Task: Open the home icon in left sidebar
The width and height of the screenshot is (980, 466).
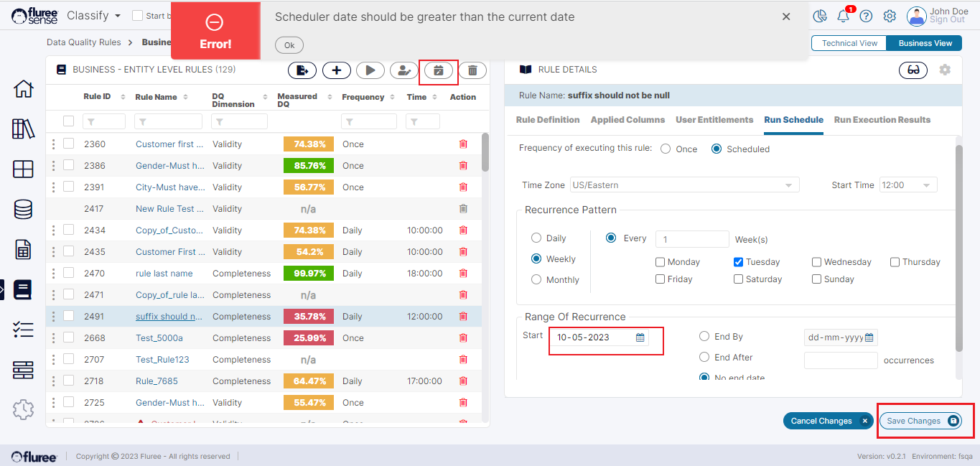Action: pos(23,89)
